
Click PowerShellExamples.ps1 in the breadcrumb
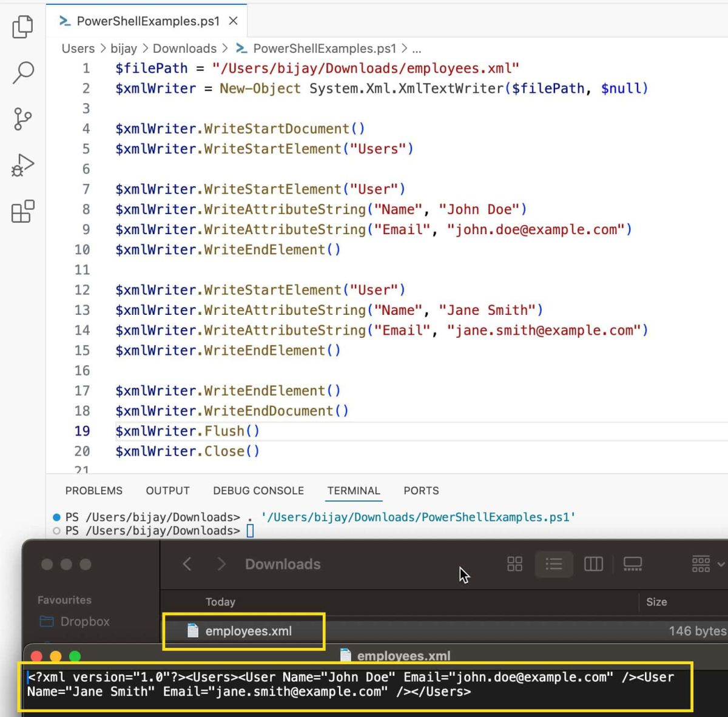click(324, 49)
